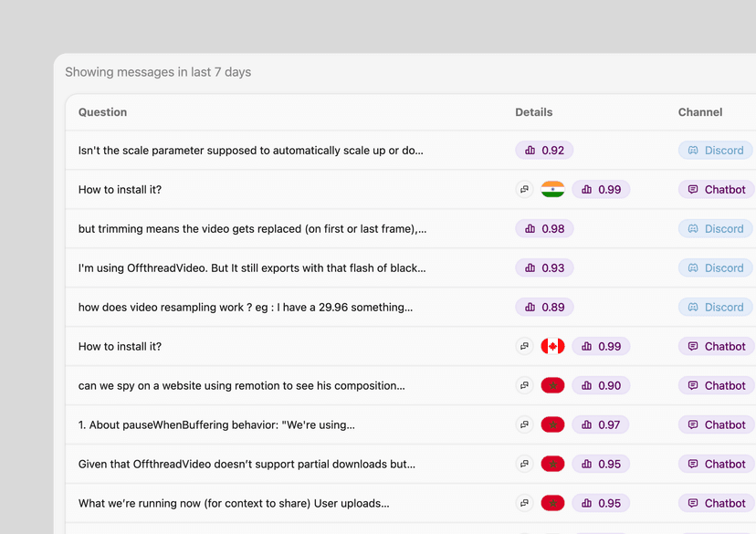Image resolution: width=756 pixels, height=534 pixels.
Task: Open the OffthreadVideo partial downloads question
Action: point(247,464)
